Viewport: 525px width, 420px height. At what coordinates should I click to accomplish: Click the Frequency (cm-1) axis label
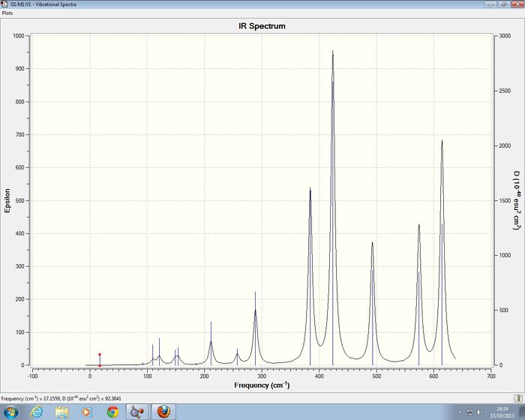[262, 385]
